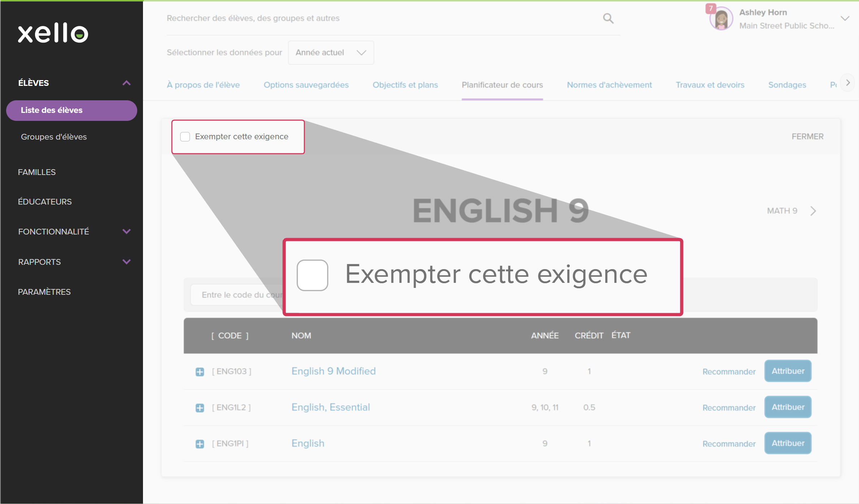
Task: Expand the ENG103 course row plus icon
Action: (x=200, y=372)
